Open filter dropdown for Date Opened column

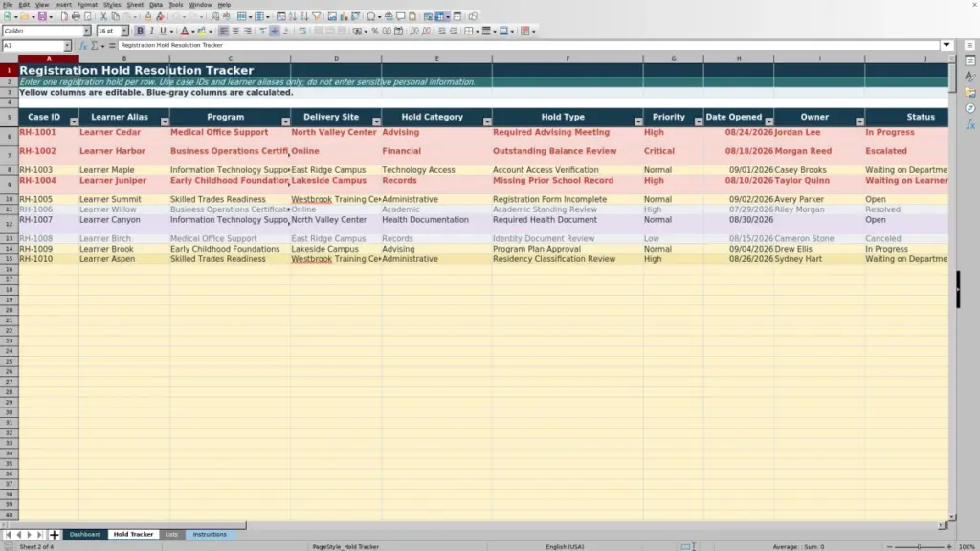pyautogui.click(x=768, y=121)
